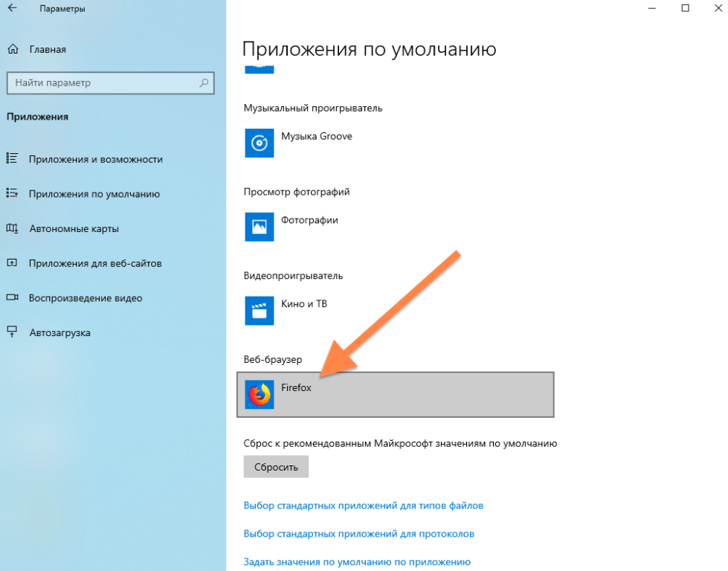The height and width of the screenshot is (571, 728).
Task: Maximize the Параметры window
Action: pyautogui.click(x=686, y=8)
